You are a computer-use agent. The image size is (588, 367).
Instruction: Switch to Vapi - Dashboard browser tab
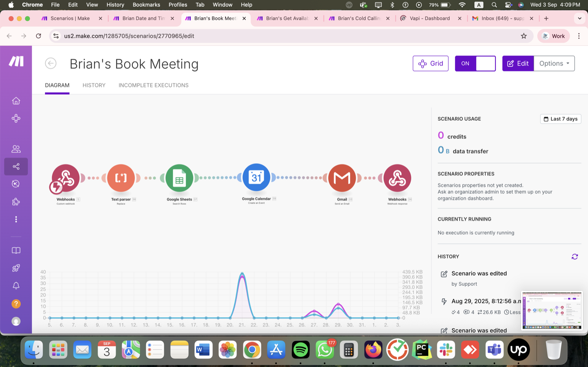(430, 18)
